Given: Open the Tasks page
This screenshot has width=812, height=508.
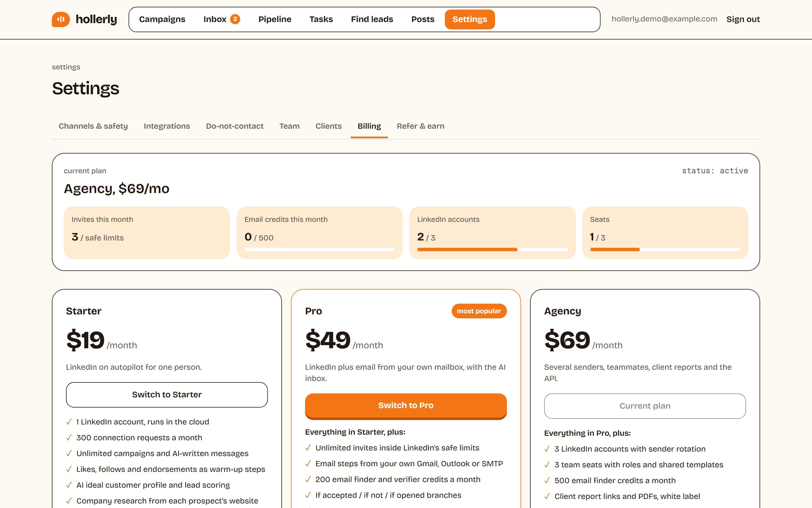Looking at the screenshot, I should pos(321,19).
